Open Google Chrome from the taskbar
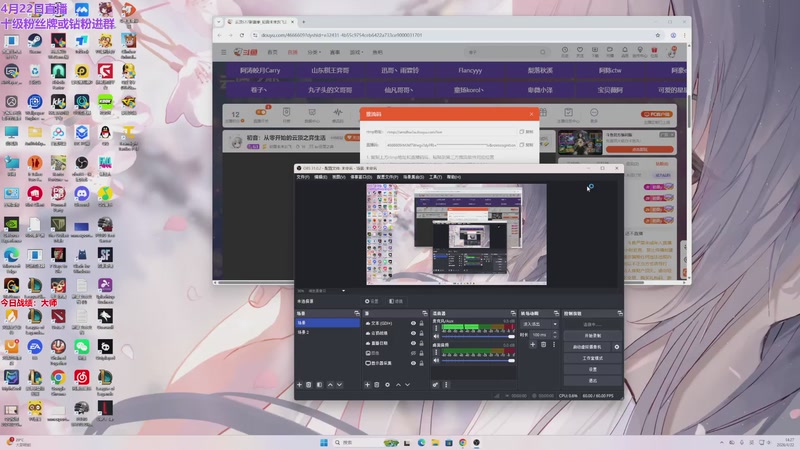Screen dimensions: 800x450 pyautogui.click(x=462, y=442)
